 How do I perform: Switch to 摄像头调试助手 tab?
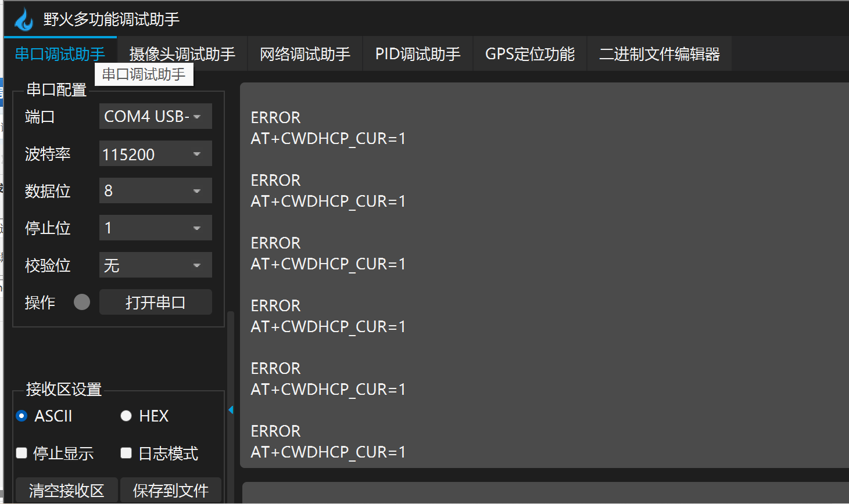182,54
